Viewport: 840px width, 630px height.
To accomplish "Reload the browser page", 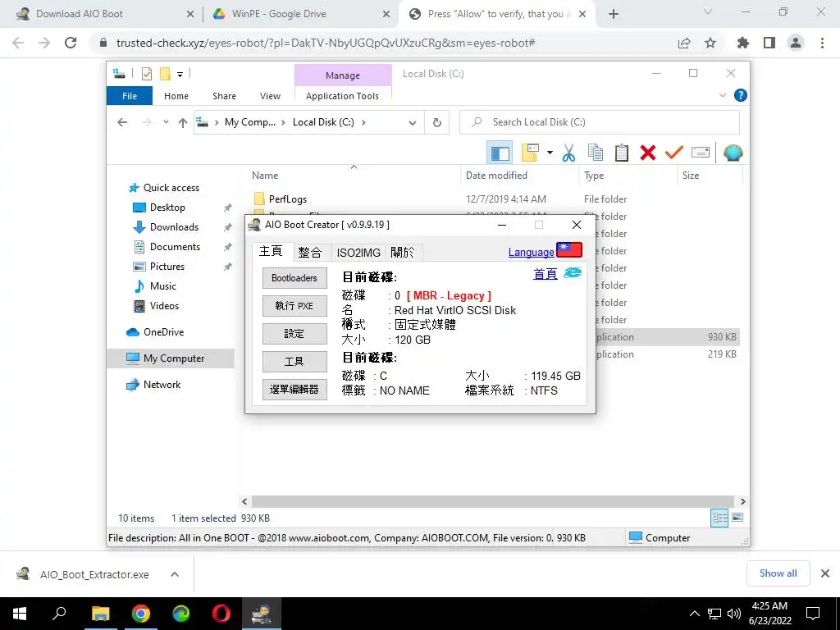I will click(71, 43).
